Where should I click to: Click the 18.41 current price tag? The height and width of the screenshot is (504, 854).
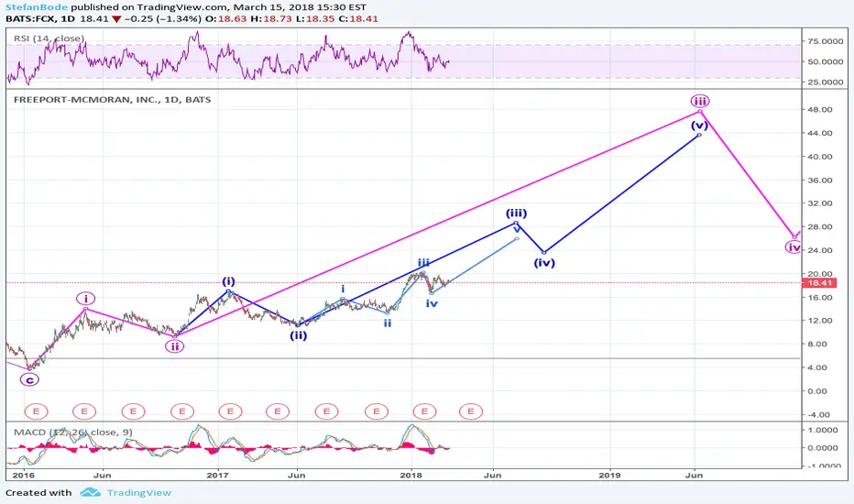pyautogui.click(x=818, y=283)
